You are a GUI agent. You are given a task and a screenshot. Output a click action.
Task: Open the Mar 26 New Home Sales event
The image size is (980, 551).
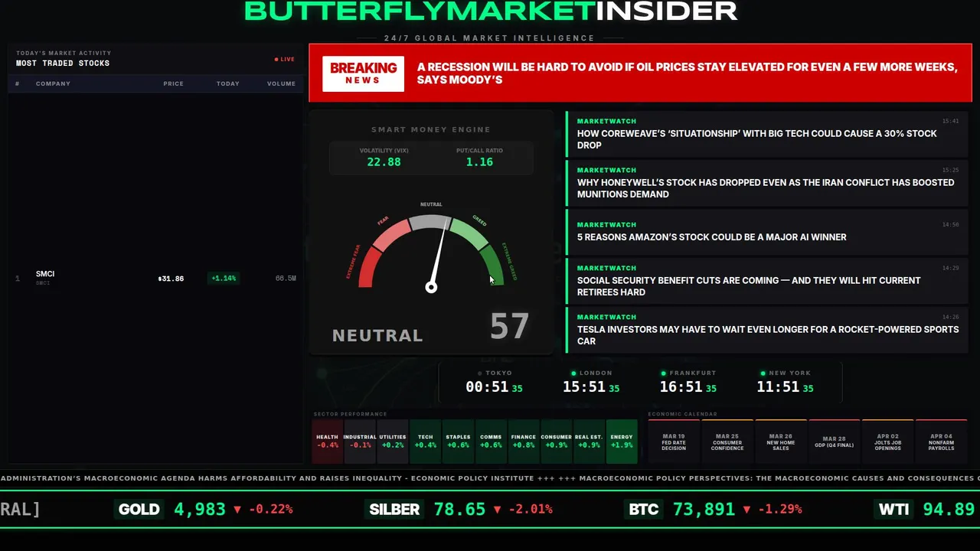click(780, 442)
